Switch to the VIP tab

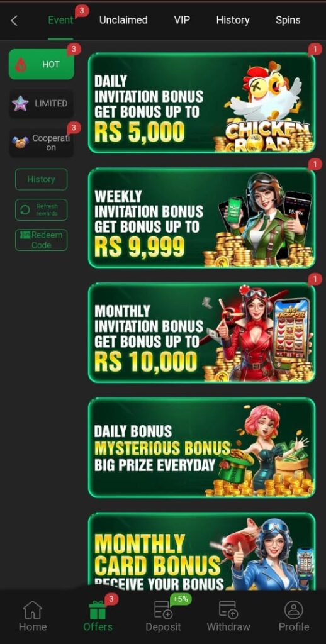click(x=182, y=20)
